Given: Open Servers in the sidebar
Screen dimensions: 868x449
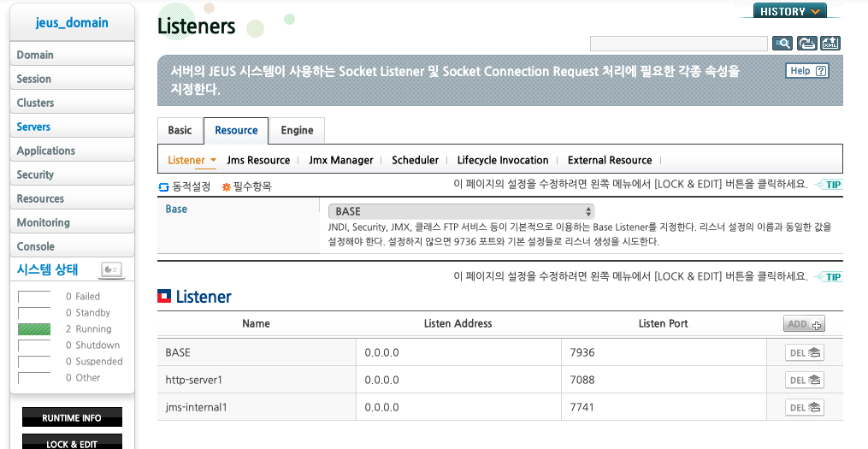Looking at the screenshot, I should click(72, 127).
